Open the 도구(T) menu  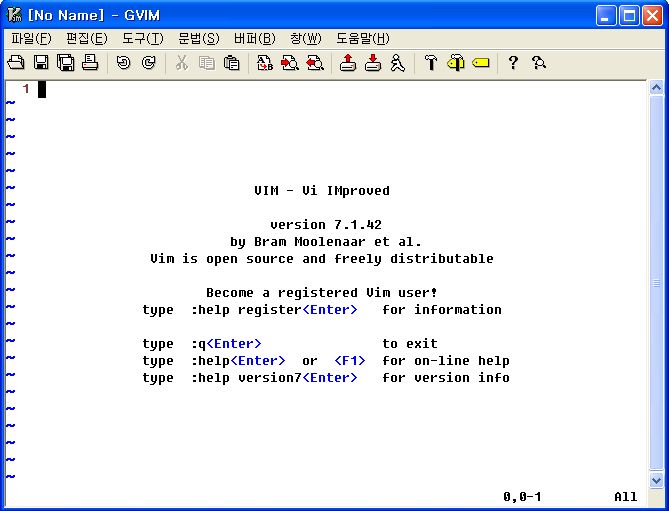(143, 39)
